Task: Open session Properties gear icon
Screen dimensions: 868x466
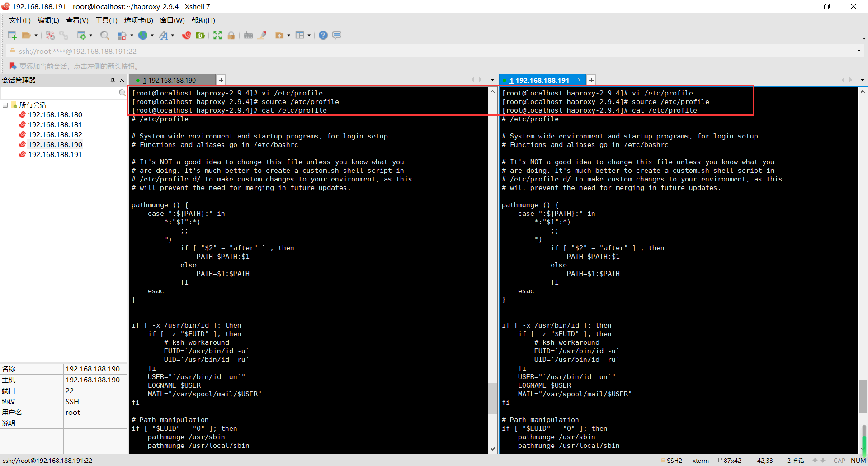Action: 81,35
